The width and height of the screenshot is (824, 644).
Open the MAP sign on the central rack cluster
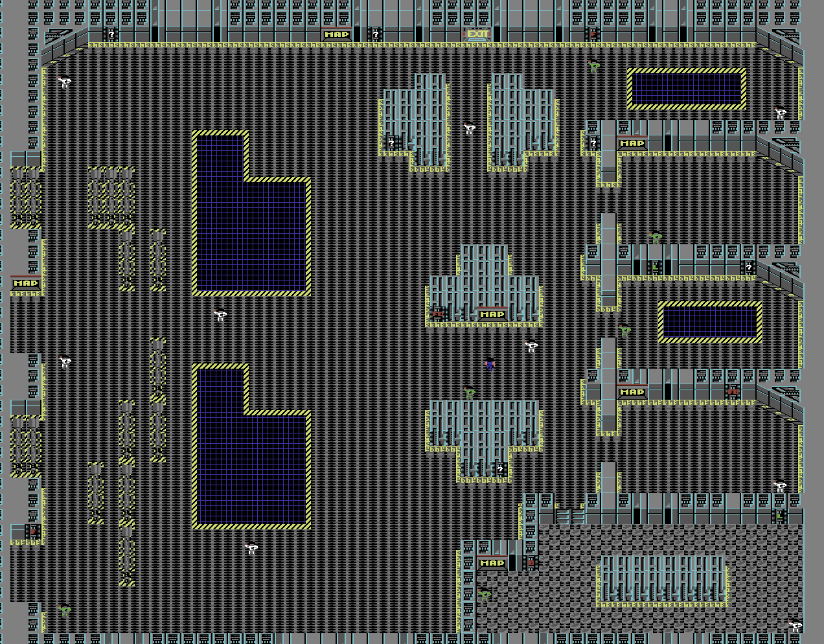click(492, 314)
